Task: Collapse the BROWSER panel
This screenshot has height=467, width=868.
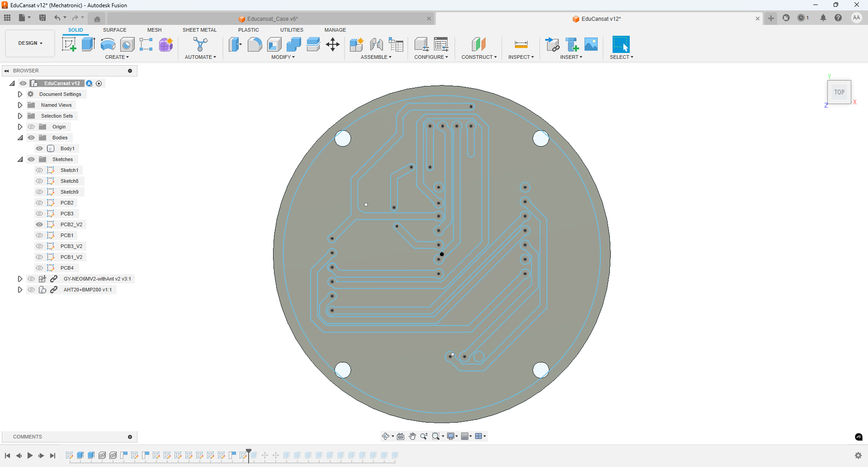Action: [7, 71]
